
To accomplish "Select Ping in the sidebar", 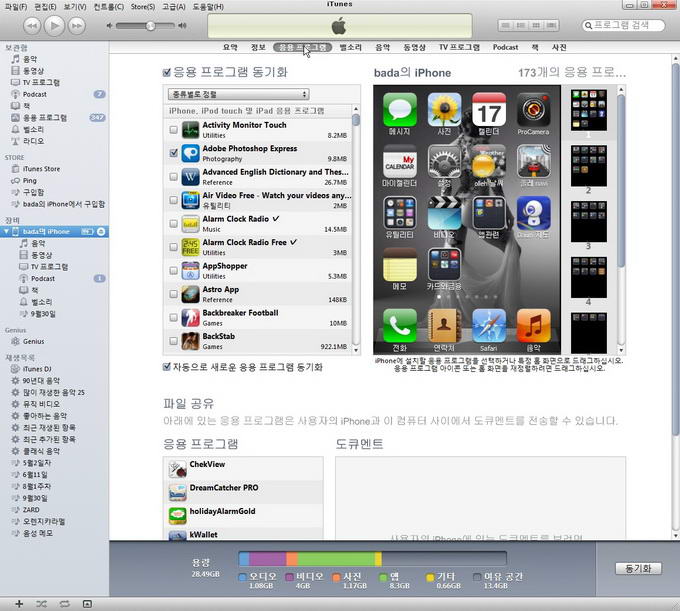I will pos(29,180).
